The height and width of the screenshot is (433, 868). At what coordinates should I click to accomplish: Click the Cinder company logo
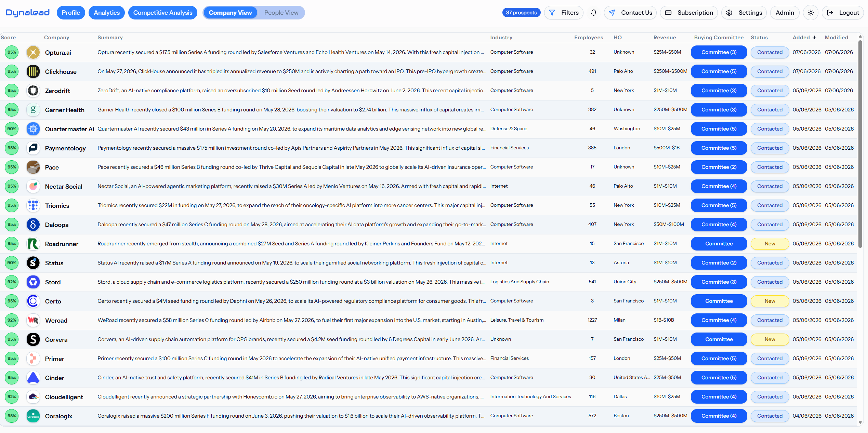33,378
